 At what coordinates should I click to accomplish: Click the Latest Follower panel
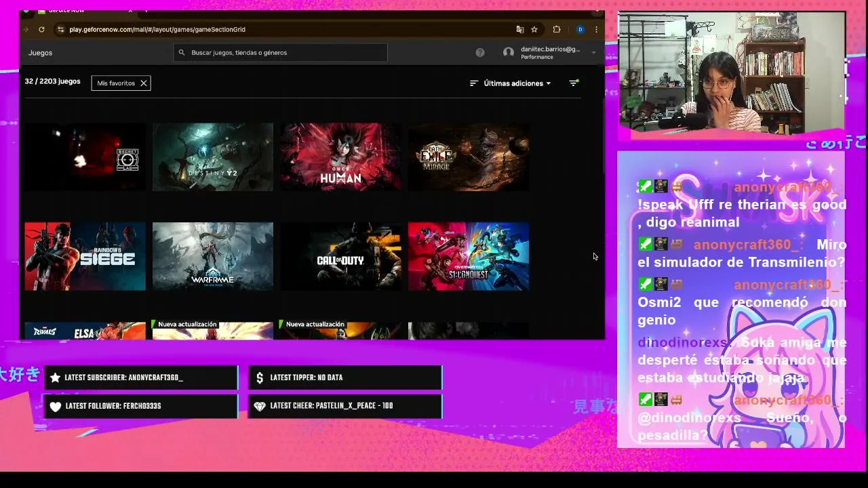click(141, 406)
